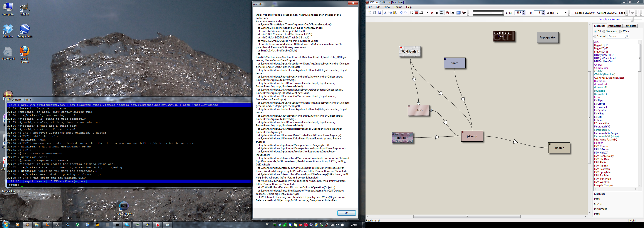This screenshot has width=644, height=228.
Task: Choose the Control radio button
Action: pos(595,36)
